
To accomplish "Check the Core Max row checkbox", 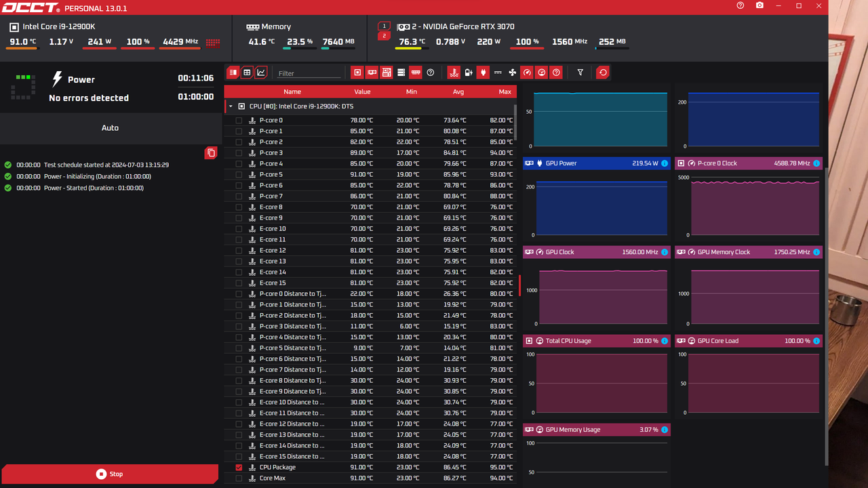I will 239,479.
